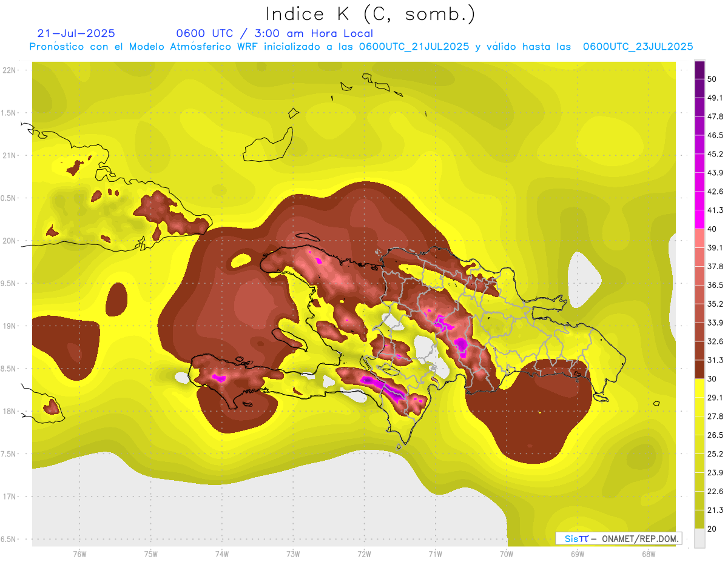The image size is (728, 562).
Task: Click legend value '30'
Action: pos(712,379)
